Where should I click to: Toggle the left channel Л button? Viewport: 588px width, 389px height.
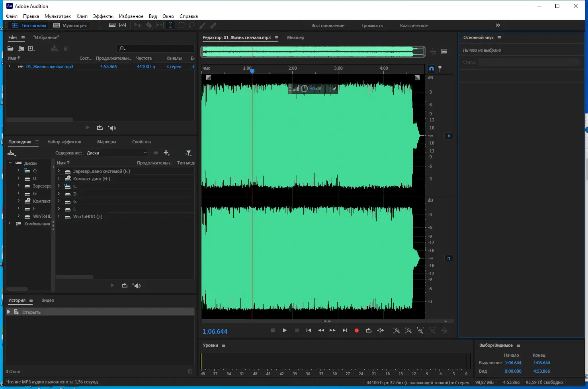[449, 136]
